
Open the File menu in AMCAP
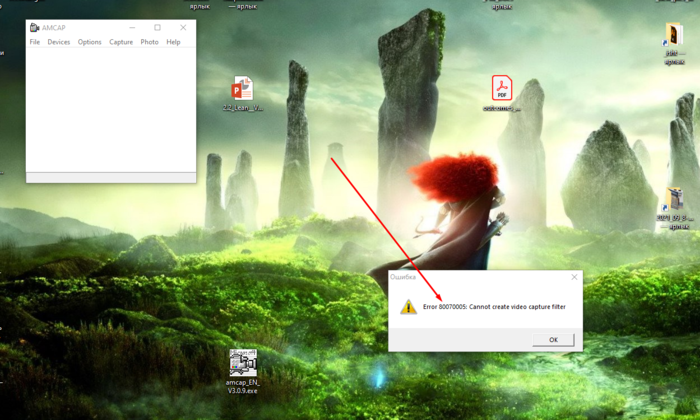[x=34, y=42]
